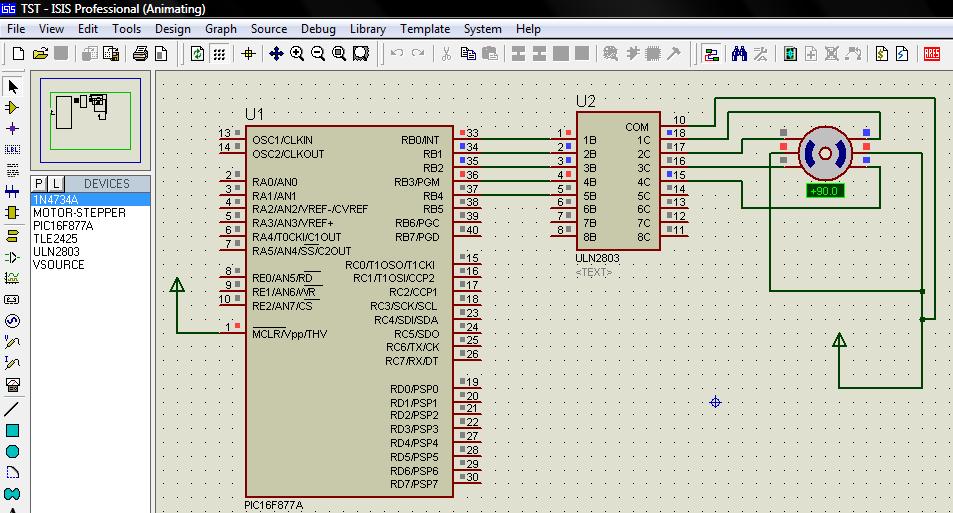Click the Set Area icon next to printer
953x513 pixels.
[x=161, y=53]
